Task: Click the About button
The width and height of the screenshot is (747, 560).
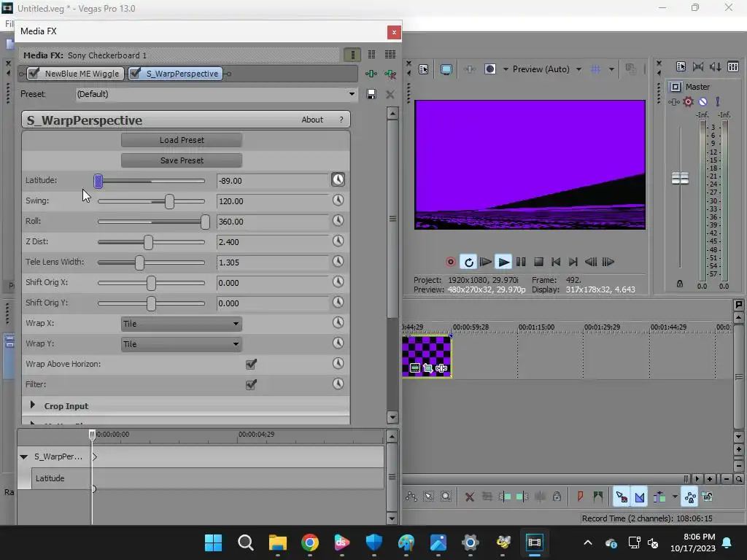Action: click(x=312, y=120)
